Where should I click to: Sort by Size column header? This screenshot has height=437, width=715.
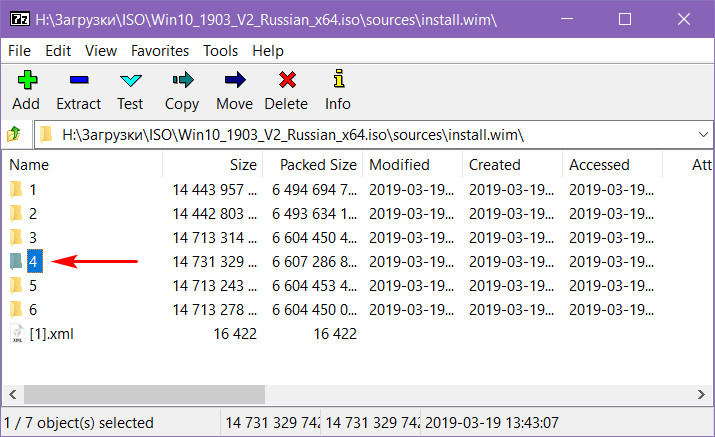click(x=212, y=165)
